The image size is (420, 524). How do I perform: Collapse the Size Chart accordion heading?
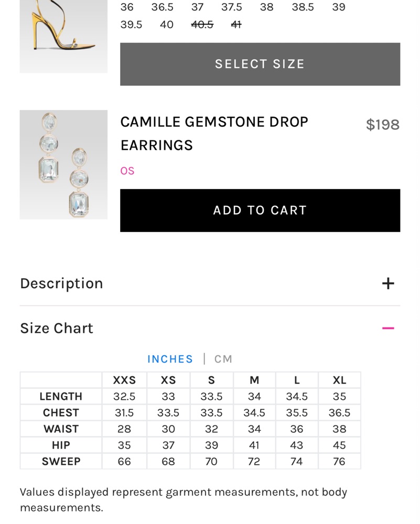coord(57,329)
